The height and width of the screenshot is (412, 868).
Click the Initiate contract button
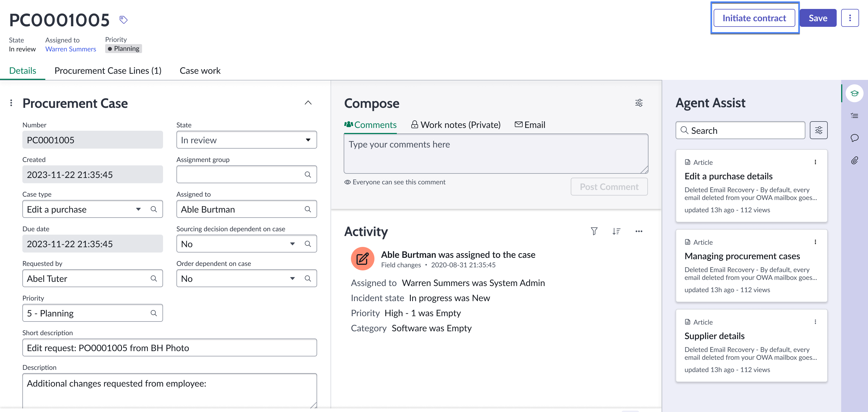click(x=754, y=18)
